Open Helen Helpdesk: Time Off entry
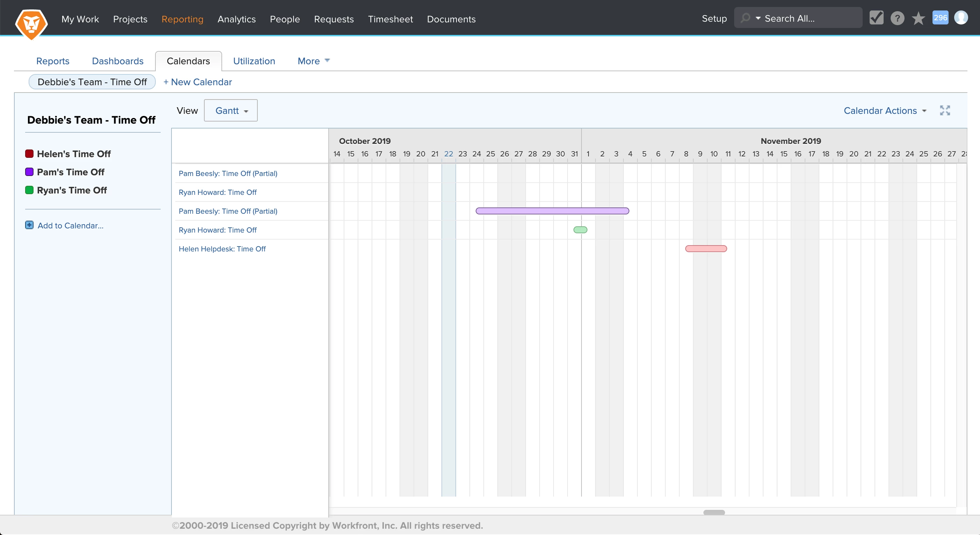This screenshot has width=980, height=535. (222, 249)
